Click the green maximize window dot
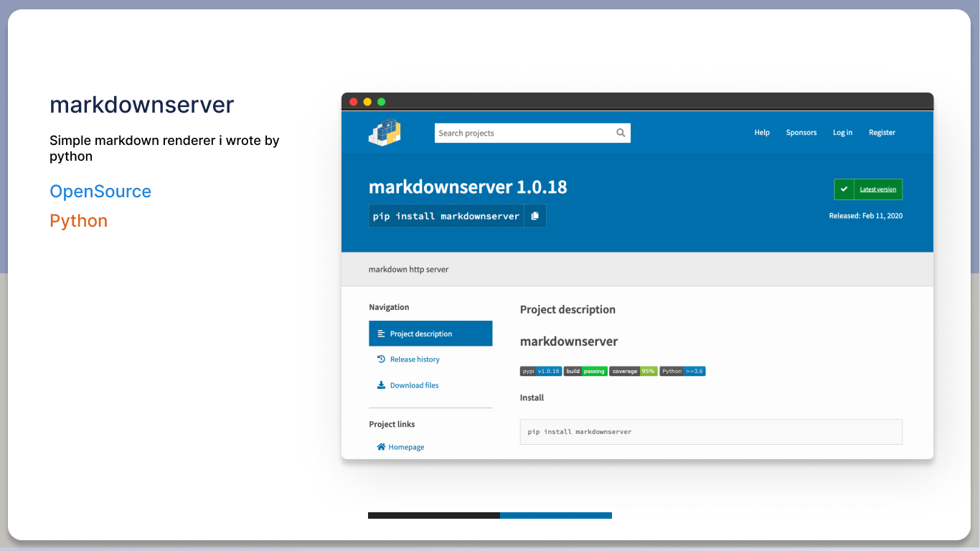This screenshot has height=551, width=980. 382,102
